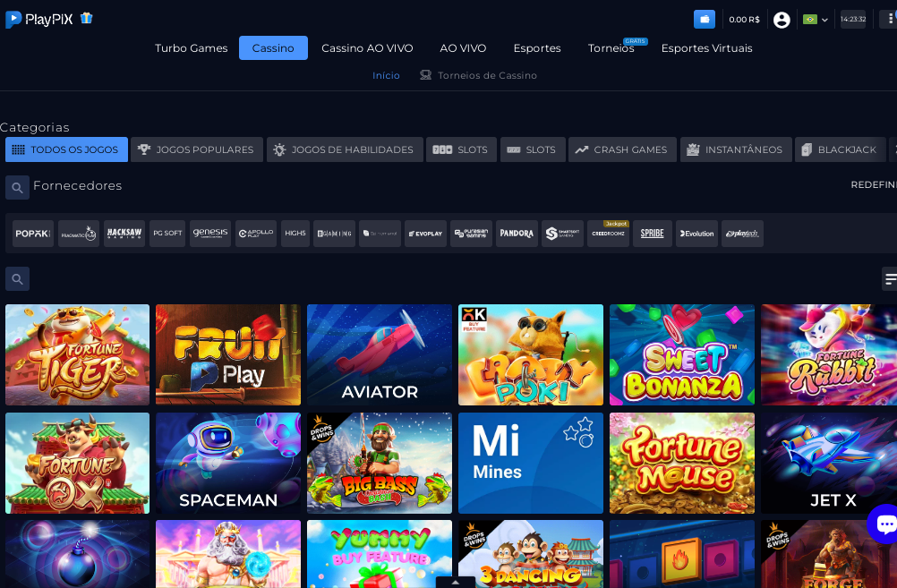Screen dimensions: 897x588
Task: Filter by Spribe provider logo
Action: (x=652, y=234)
